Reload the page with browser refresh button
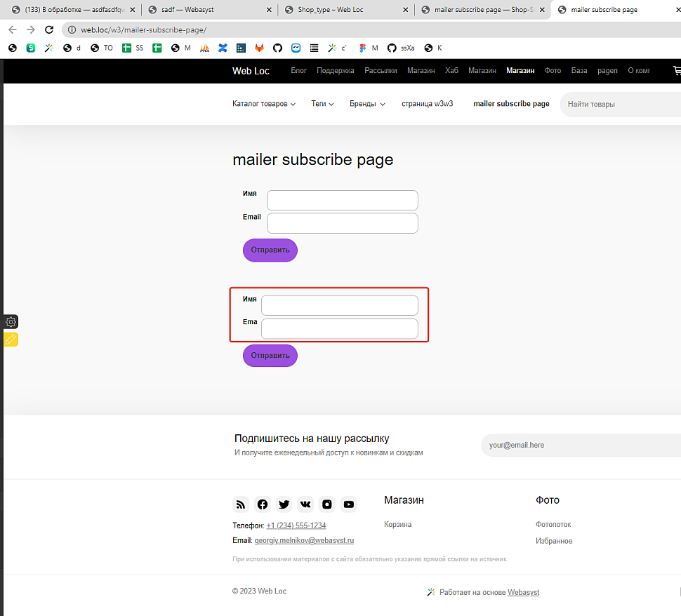 49,29
